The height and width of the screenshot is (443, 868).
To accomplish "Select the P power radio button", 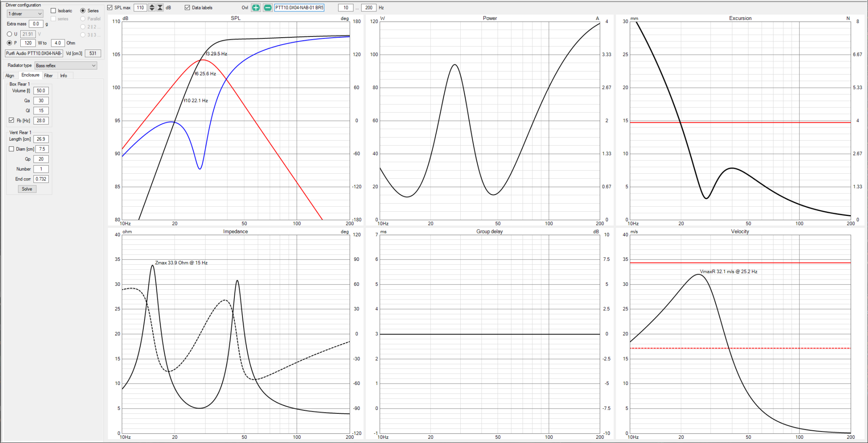I will pyautogui.click(x=9, y=43).
